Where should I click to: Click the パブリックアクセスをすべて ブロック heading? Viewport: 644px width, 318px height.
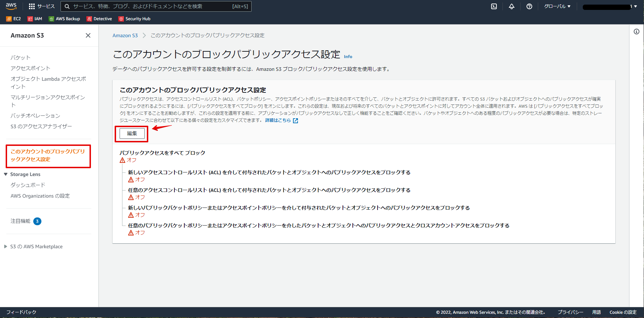[162, 153]
